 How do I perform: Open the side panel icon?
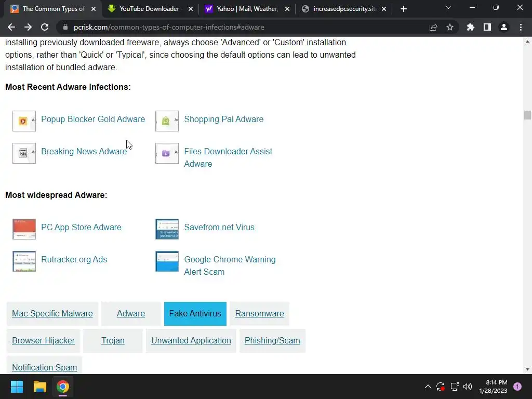coord(487,27)
